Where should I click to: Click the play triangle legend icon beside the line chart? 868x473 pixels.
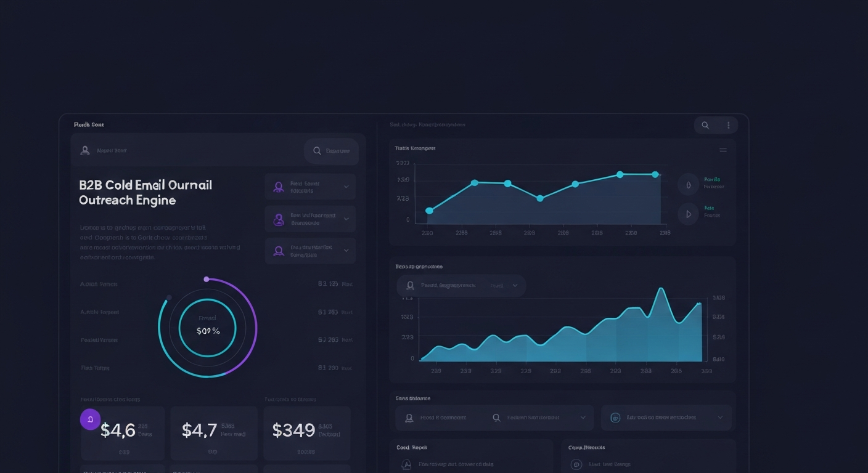point(688,214)
